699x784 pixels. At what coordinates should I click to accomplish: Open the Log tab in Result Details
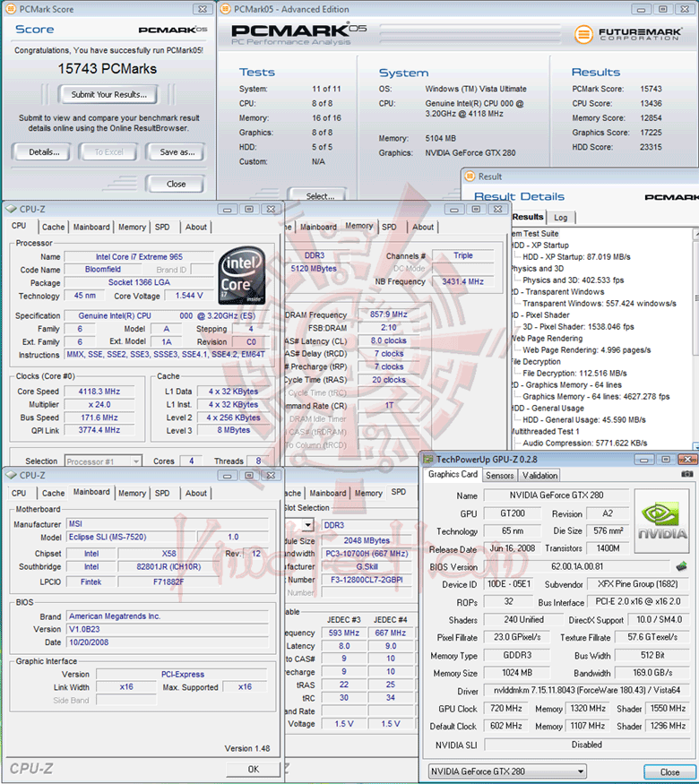coord(560,218)
